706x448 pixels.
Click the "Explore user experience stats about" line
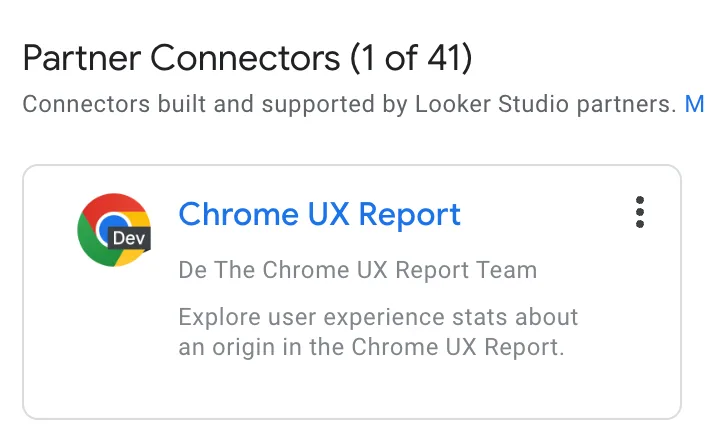378,318
